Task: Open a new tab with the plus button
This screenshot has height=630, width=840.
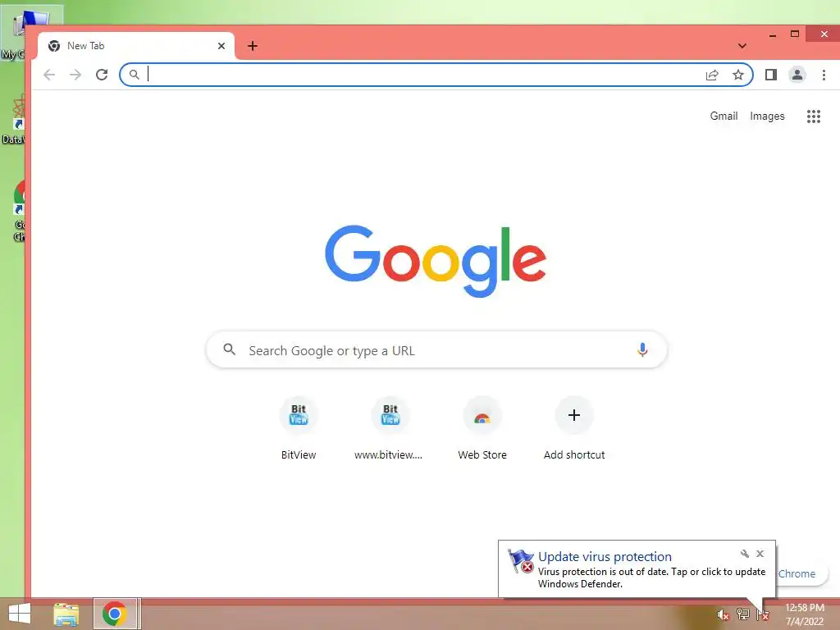Action: point(253,46)
